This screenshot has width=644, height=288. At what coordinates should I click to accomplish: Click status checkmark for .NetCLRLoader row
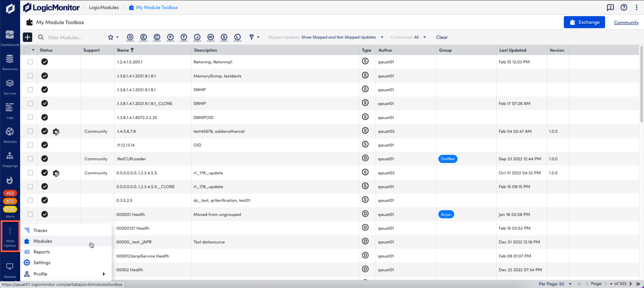[x=44, y=159]
